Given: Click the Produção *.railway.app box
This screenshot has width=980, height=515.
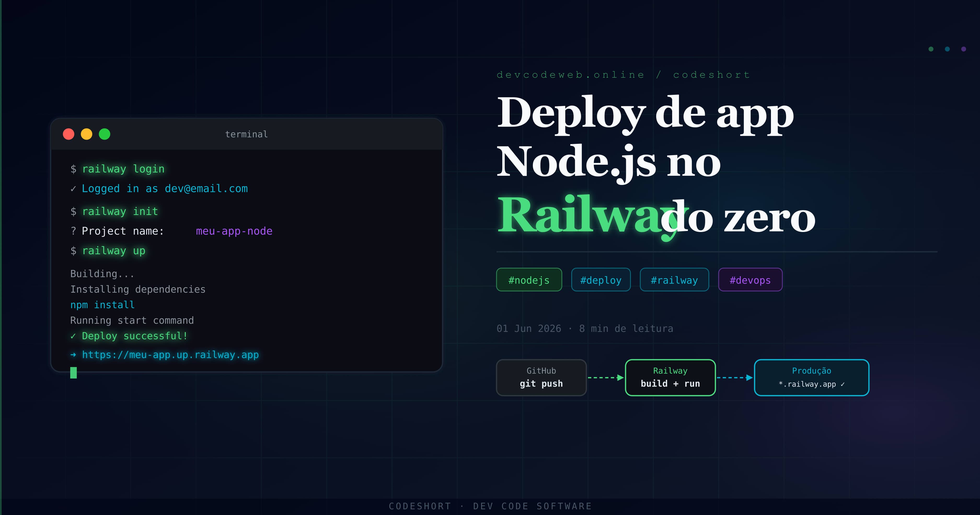Looking at the screenshot, I should [x=811, y=378].
